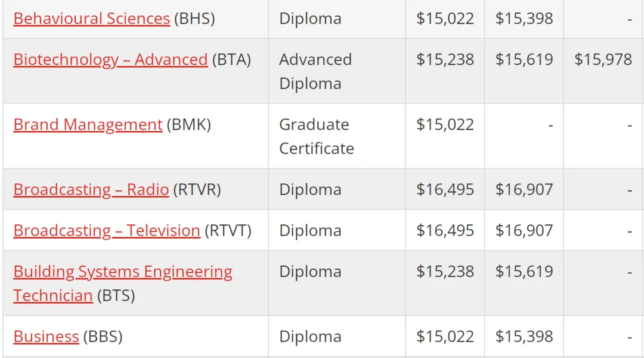Open the Behavioural Sciences program link
Viewport: 644px width, 358px height.
point(92,18)
